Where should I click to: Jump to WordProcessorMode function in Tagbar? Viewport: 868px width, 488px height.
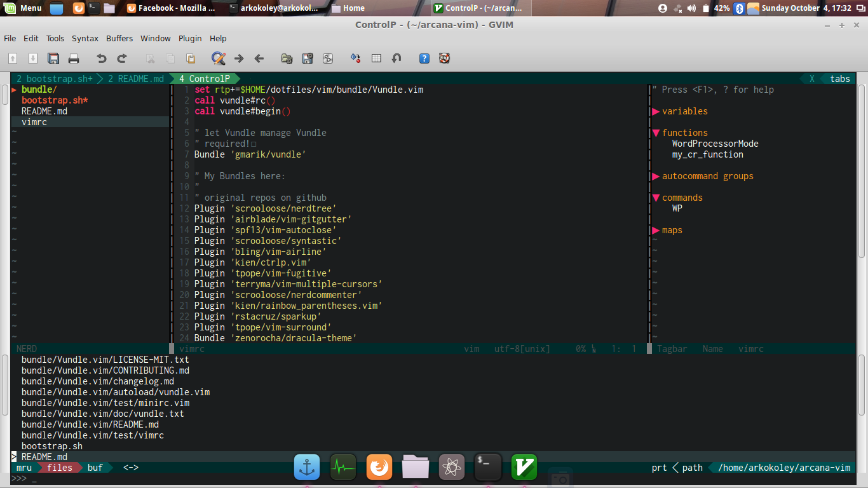point(715,144)
